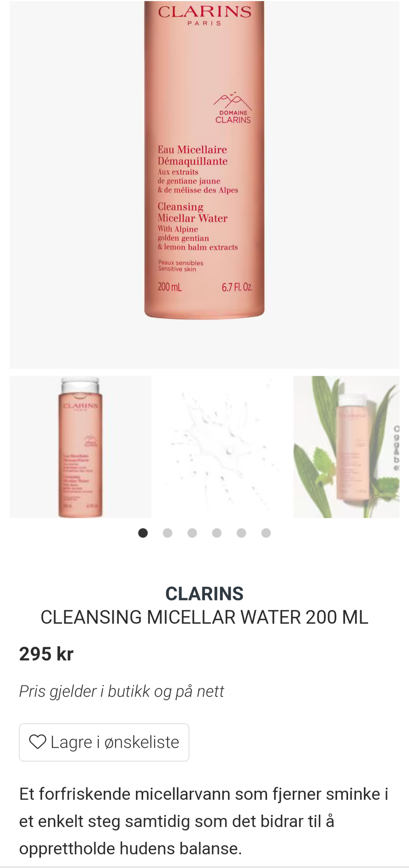Click the product description paragraph
Image resolution: width=409 pixels, height=868 pixels.
(x=204, y=821)
